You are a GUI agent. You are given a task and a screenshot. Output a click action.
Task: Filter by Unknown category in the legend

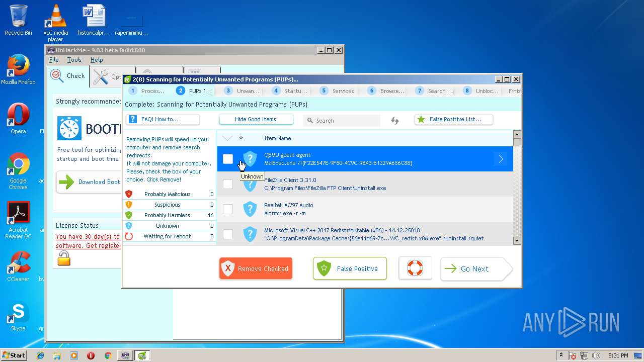point(170,226)
